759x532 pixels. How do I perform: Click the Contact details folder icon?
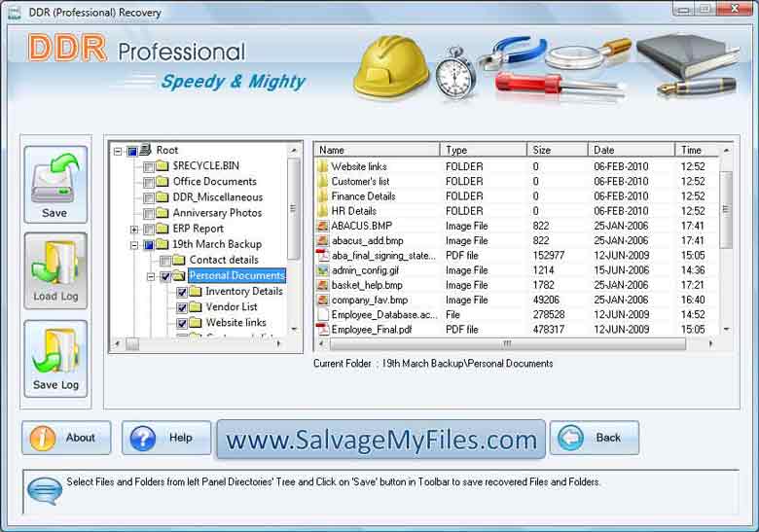click(x=179, y=261)
